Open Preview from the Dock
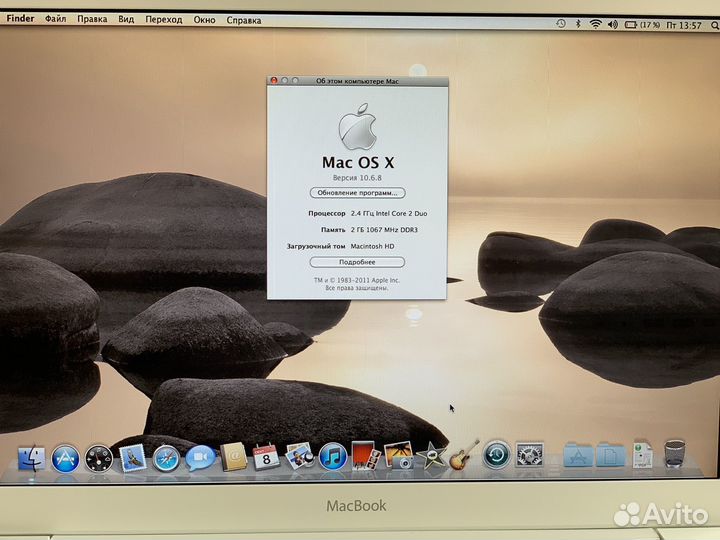The height and width of the screenshot is (540, 720). [299, 456]
